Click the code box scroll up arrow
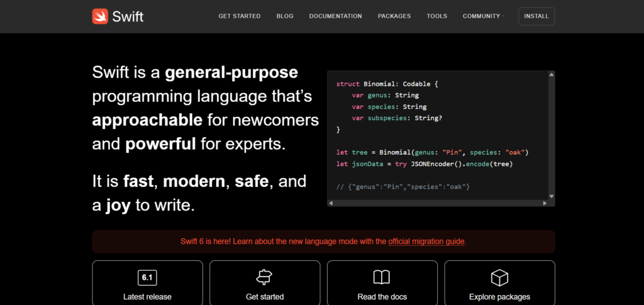 (x=552, y=74)
